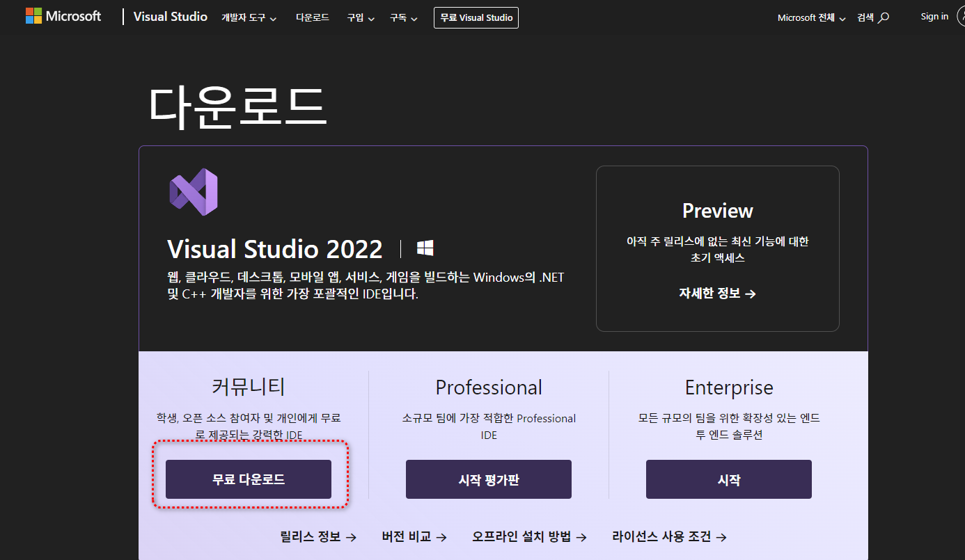Open the 구독 dropdown menu

tap(404, 18)
